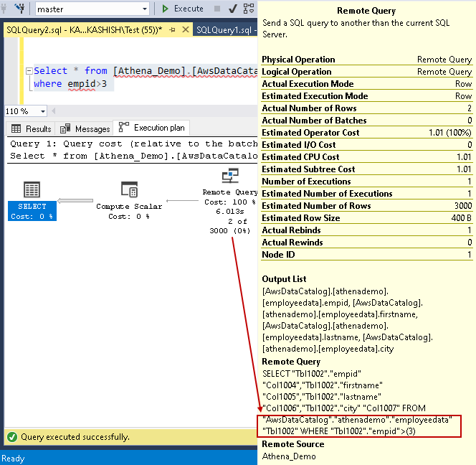Screen dimensions: 476x465
Task: Click the Cancel Executing Query stop icon
Action: click(x=217, y=9)
